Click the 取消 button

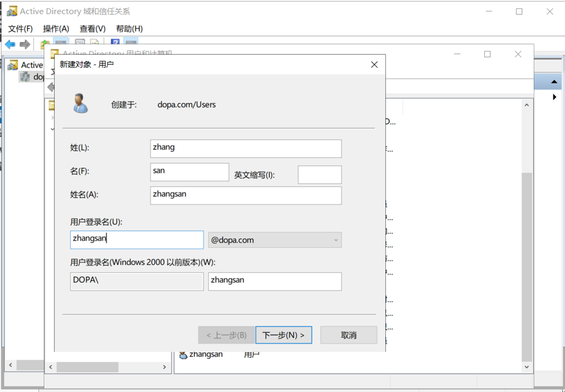click(348, 335)
